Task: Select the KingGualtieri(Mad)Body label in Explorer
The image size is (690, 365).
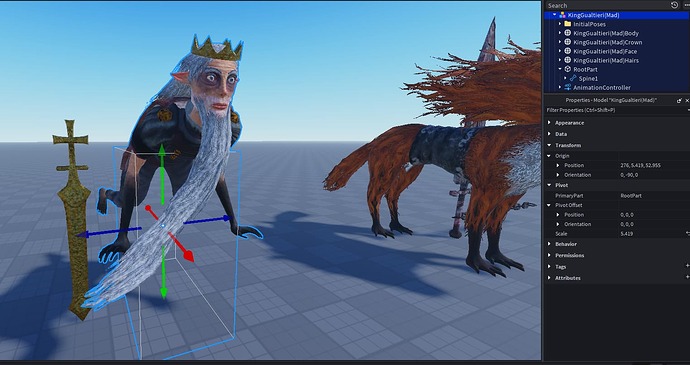Action: tap(606, 33)
